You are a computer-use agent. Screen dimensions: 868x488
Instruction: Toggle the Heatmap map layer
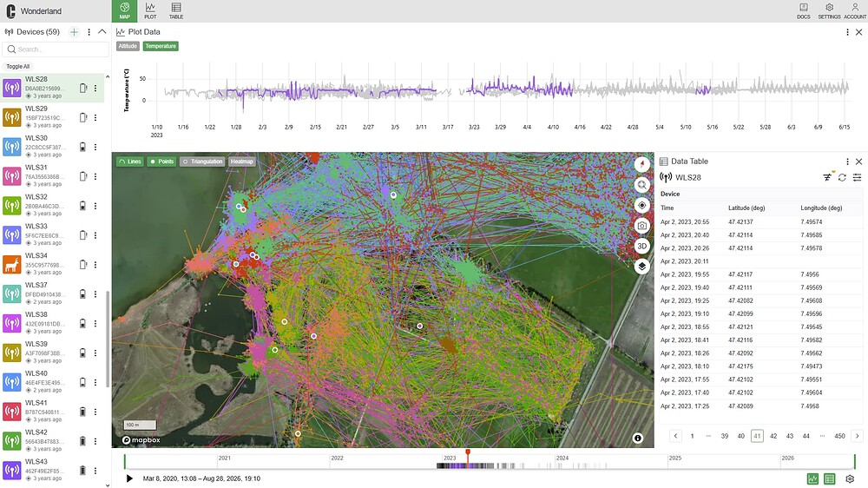(x=241, y=162)
